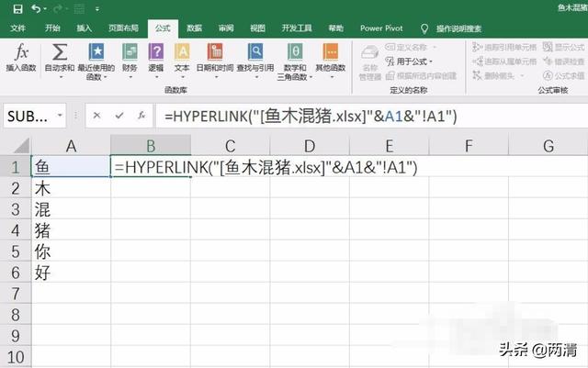Click the 公式求值 button
The width and height of the screenshot is (588, 368).
(564, 75)
